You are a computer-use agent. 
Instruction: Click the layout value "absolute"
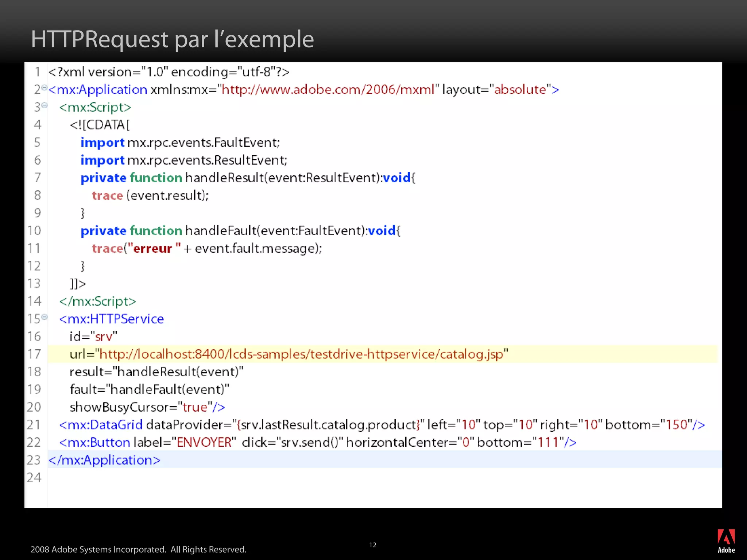click(x=520, y=89)
